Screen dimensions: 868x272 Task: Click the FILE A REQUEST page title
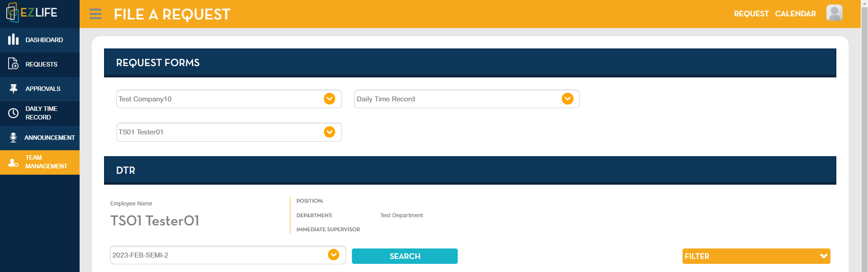coord(172,14)
